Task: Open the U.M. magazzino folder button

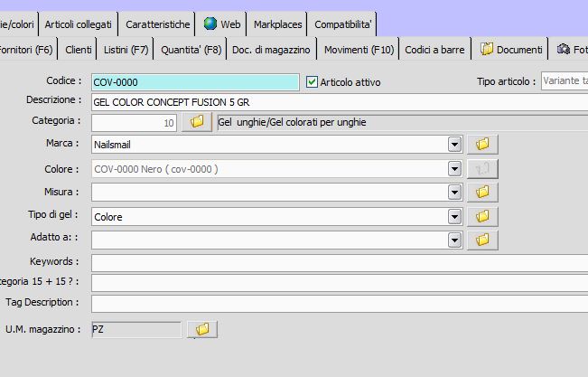Action: [202, 329]
